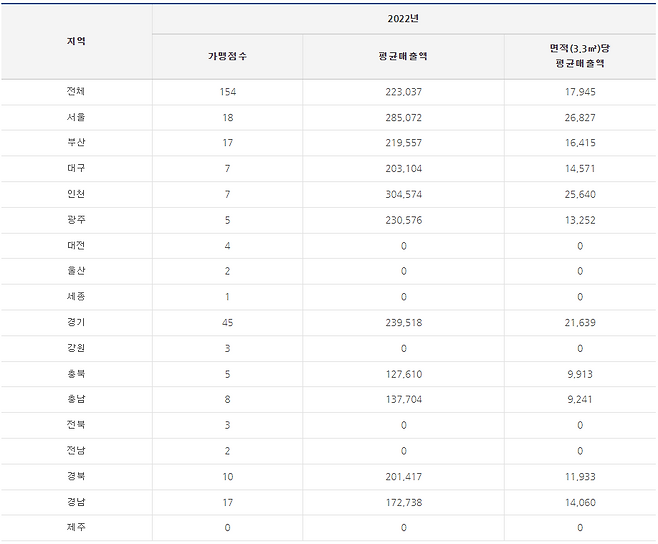Screen dimensions: 658x544
Task: Click the 경기 region row label
Action: pyautogui.click(x=76, y=324)
